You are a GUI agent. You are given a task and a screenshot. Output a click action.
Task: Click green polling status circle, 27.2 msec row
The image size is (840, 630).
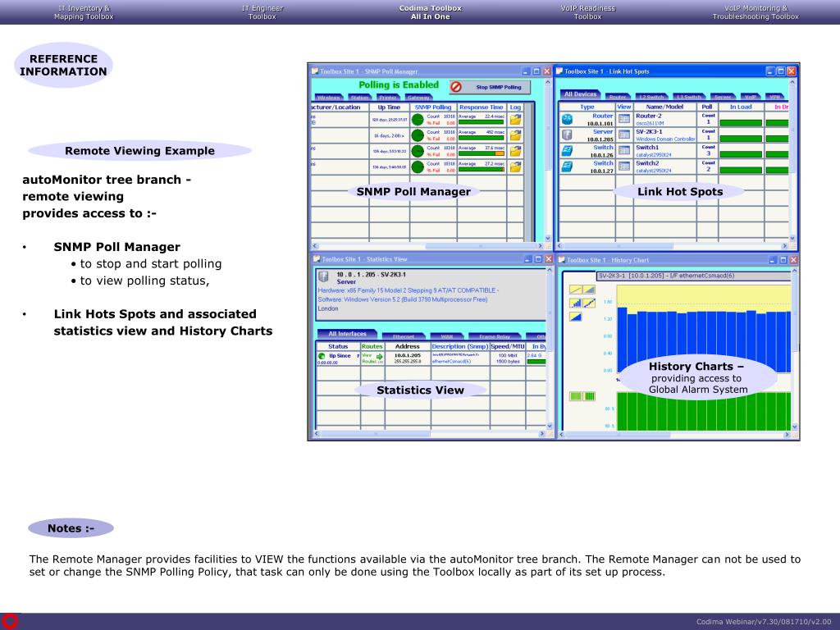coord(418,167)
